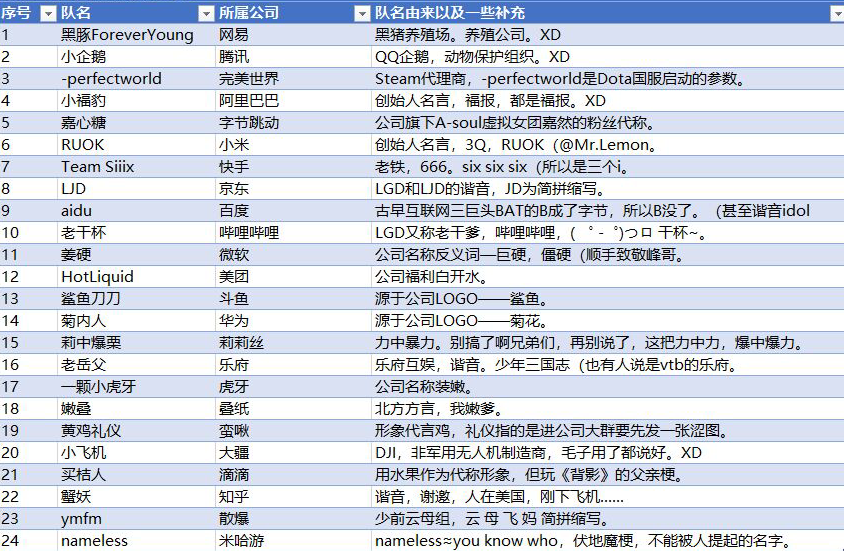The width and height of the screenshot is (844, 551).
Task: Click the cell 黑豚ForeverYoung
Action: [136, 35]
